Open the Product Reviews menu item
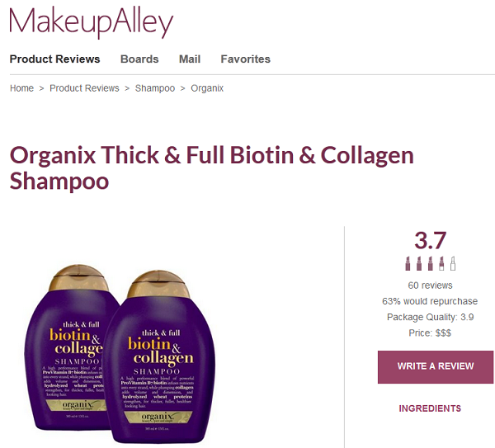Screen dimensions: 495x448 coord(54,59)
